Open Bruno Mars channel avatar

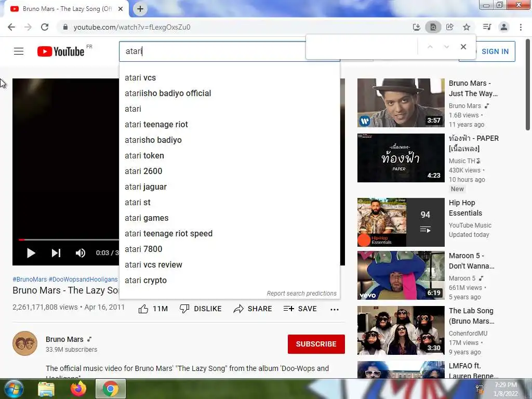tap(25, 343)
